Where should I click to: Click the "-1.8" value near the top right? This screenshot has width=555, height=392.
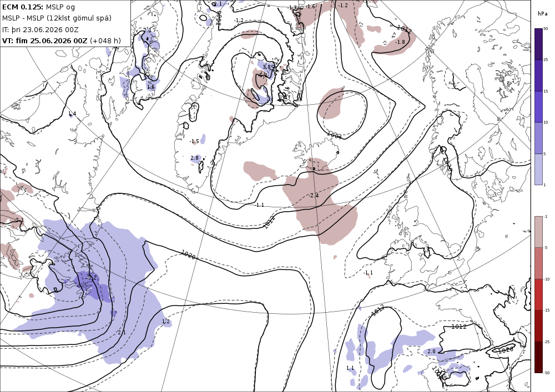400,42
